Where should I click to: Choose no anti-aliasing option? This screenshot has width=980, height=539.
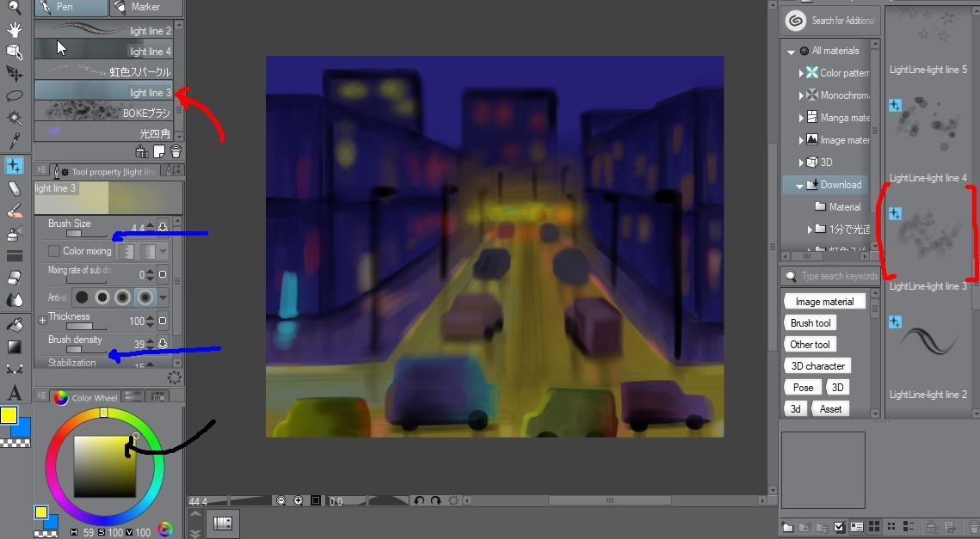[82, 297]
